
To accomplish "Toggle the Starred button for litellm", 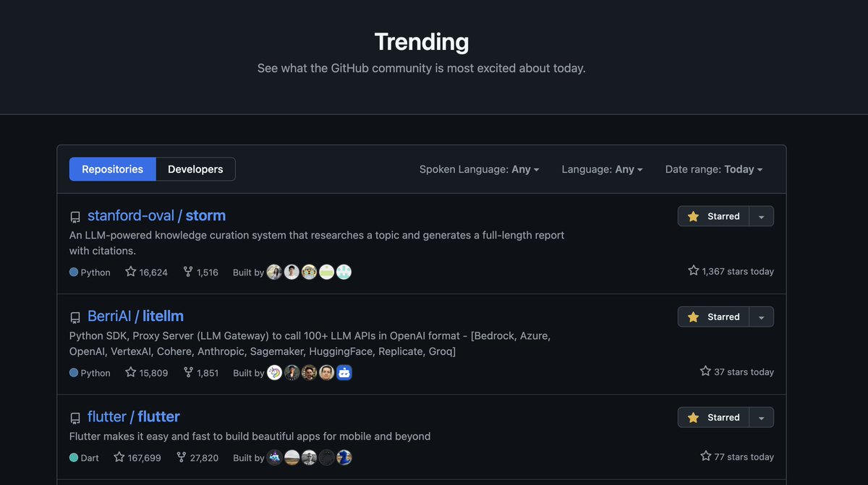I will [x=713, y=317].
